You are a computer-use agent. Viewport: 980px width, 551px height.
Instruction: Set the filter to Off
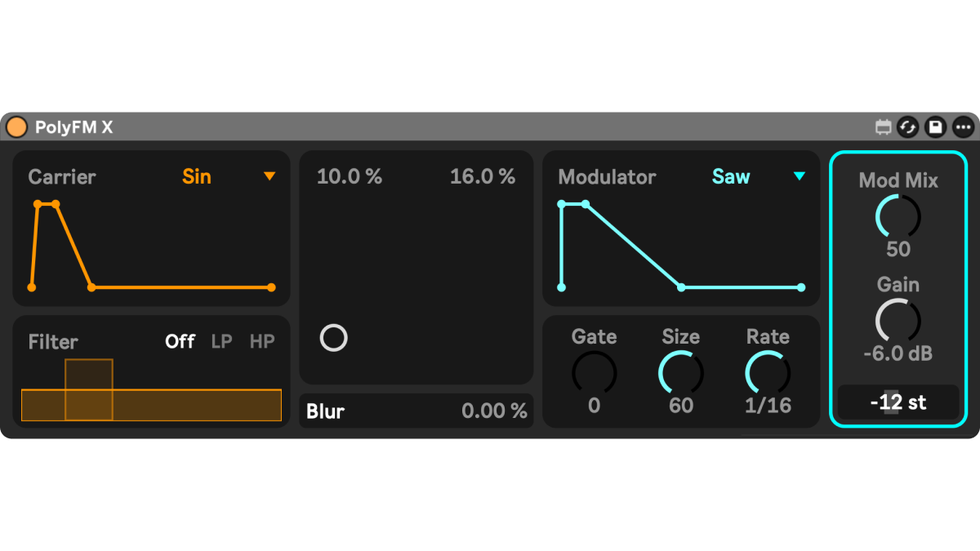tap(180, 341)
